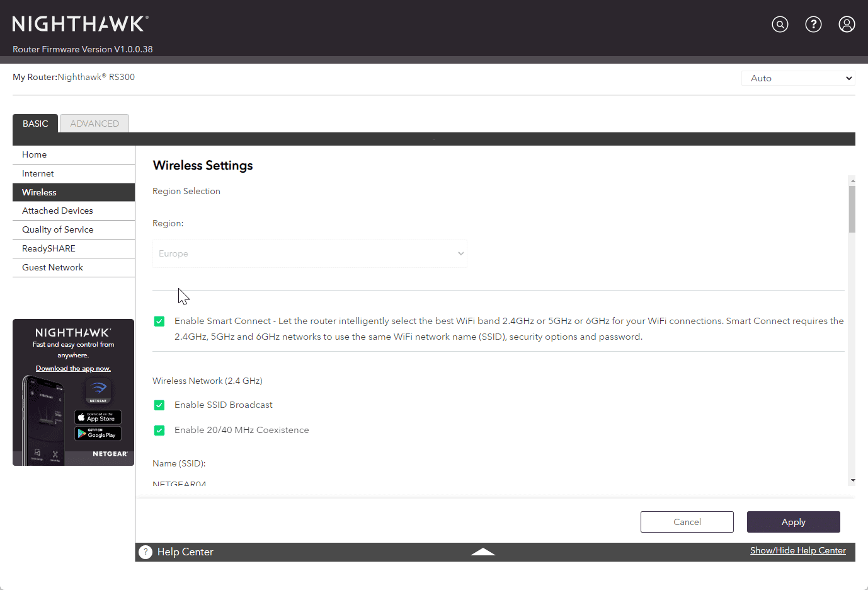
Task: Tap the App Store download badge
Action: [x=98, y=417]
